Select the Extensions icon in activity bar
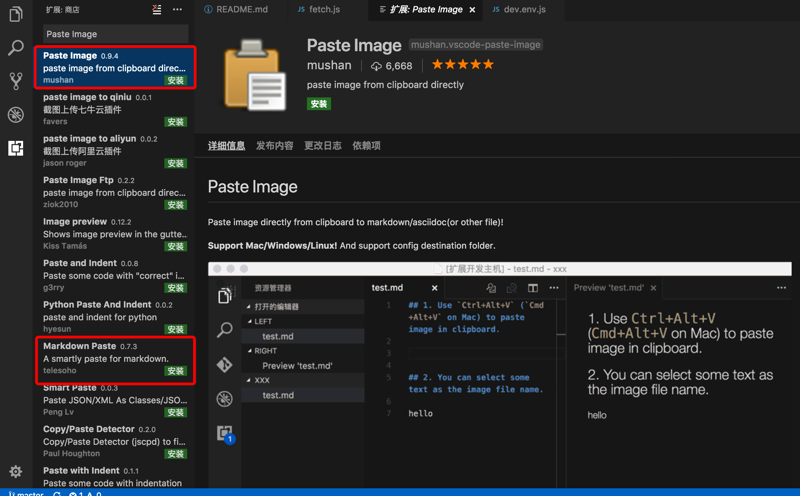800x496 pixels. 16,148
